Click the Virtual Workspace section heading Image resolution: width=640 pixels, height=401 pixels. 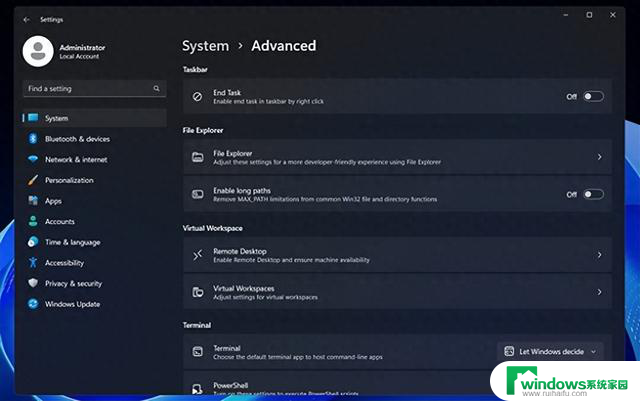click(212, 228)
